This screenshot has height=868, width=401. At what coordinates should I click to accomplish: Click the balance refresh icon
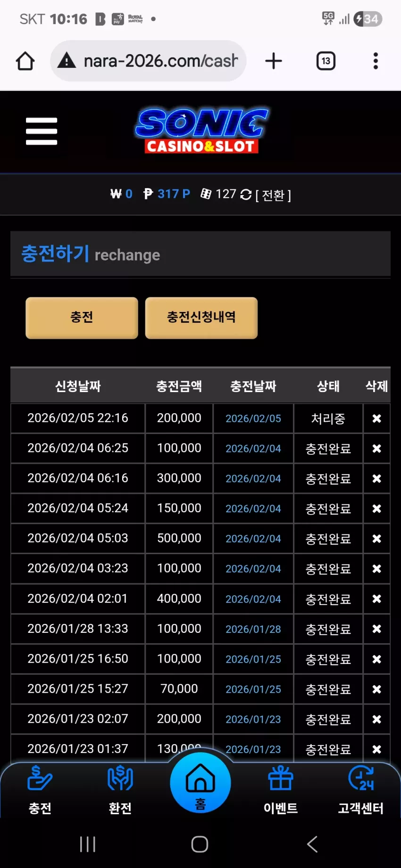click(246, 195)
